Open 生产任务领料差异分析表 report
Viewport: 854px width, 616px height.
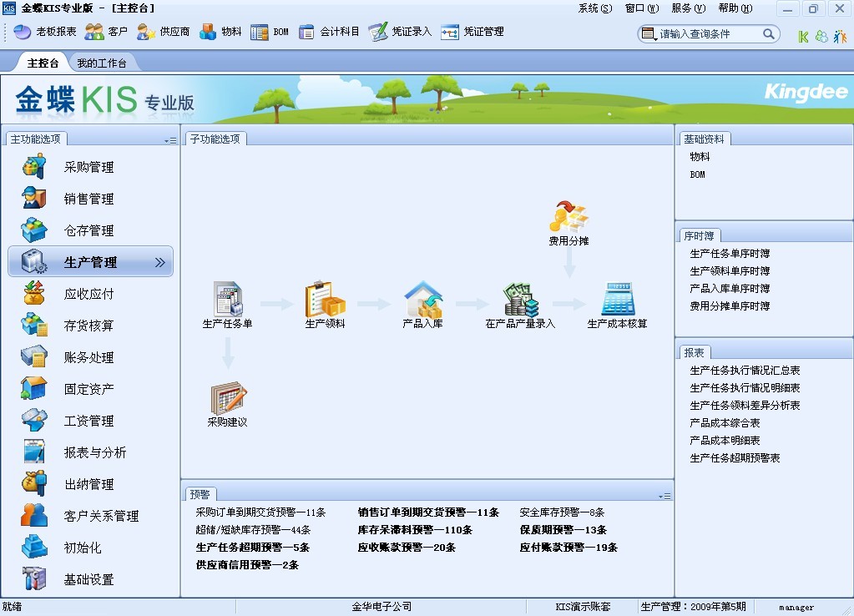[745, 405]
